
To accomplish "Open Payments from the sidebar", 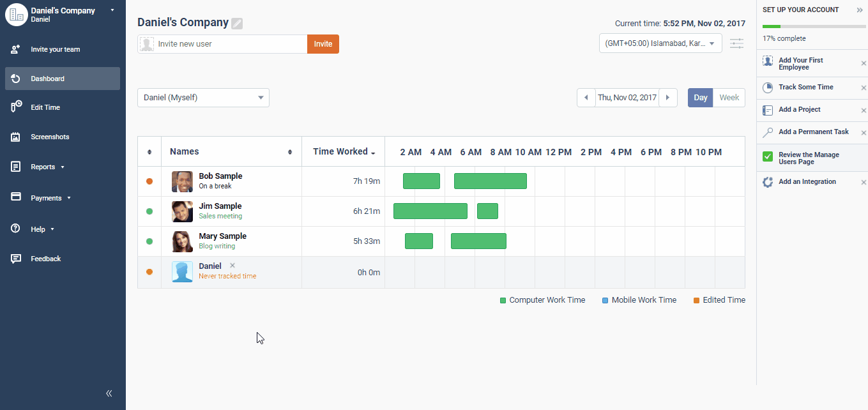I will pos(45,197).
